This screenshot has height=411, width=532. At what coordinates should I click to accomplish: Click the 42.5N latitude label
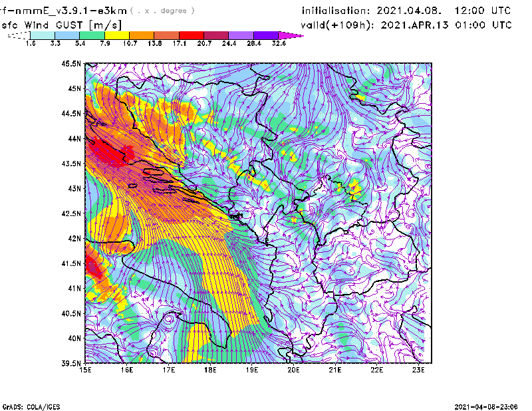(x=71, y=213)
